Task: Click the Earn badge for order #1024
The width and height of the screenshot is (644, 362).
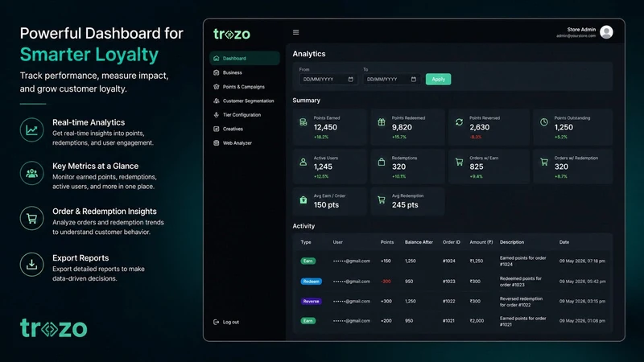Action: 308,261
